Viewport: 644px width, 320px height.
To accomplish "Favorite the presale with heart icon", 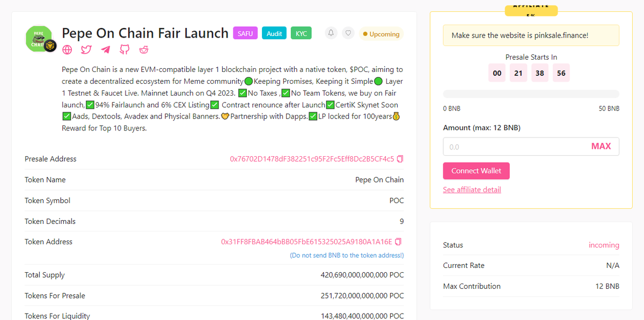I will click(x=349, y=33).
